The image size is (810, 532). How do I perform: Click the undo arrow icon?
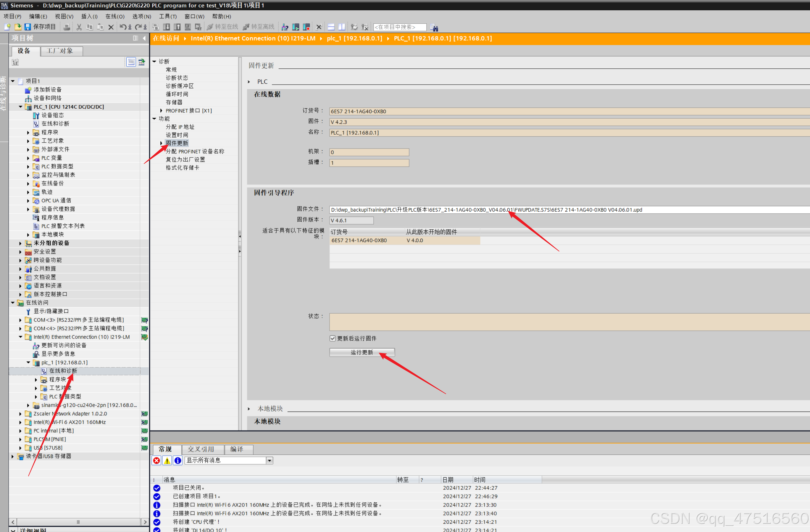click(122, 27)
